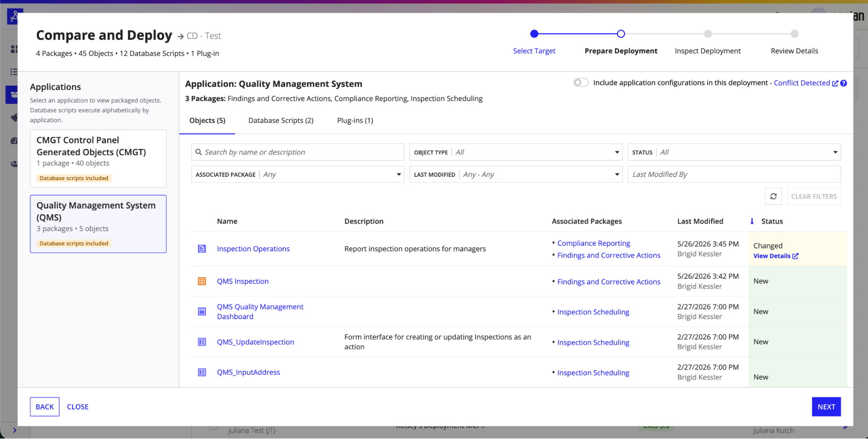Click the CLEAR FILTERS button

tap(814, 196)
